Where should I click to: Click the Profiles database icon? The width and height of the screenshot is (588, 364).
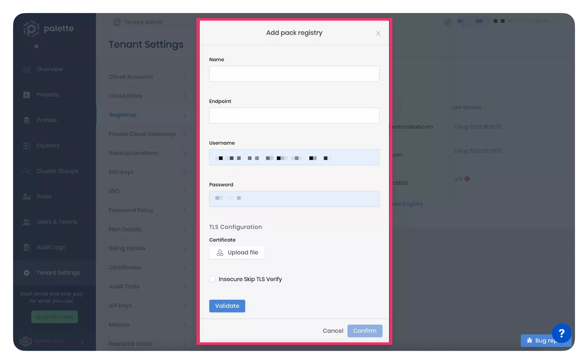(27, 120)
